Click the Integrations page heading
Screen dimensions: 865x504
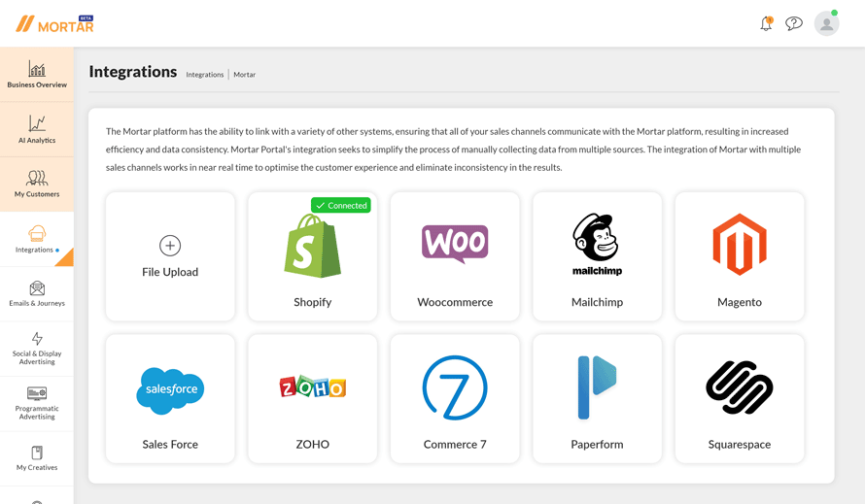(133, 72)
